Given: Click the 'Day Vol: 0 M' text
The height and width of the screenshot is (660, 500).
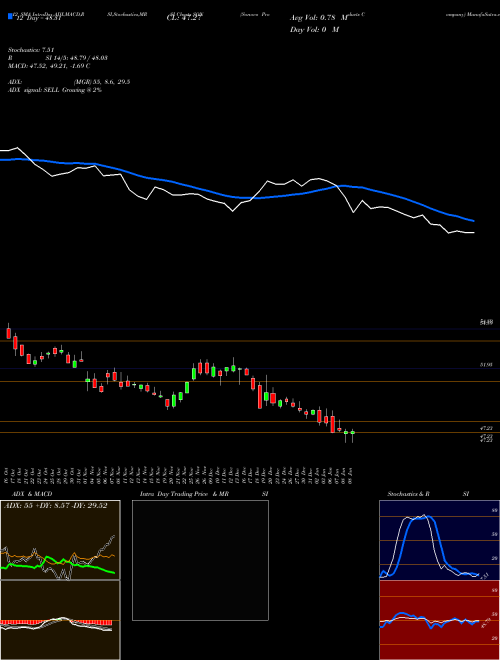Looking at the screenshot, I should pyautogui.click(x=314, y=30).
